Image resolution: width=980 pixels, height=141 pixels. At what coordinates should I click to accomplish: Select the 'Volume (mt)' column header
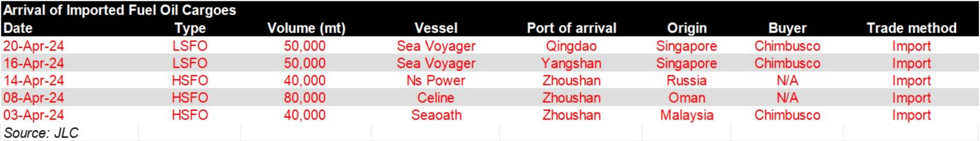tap(306, 28)
